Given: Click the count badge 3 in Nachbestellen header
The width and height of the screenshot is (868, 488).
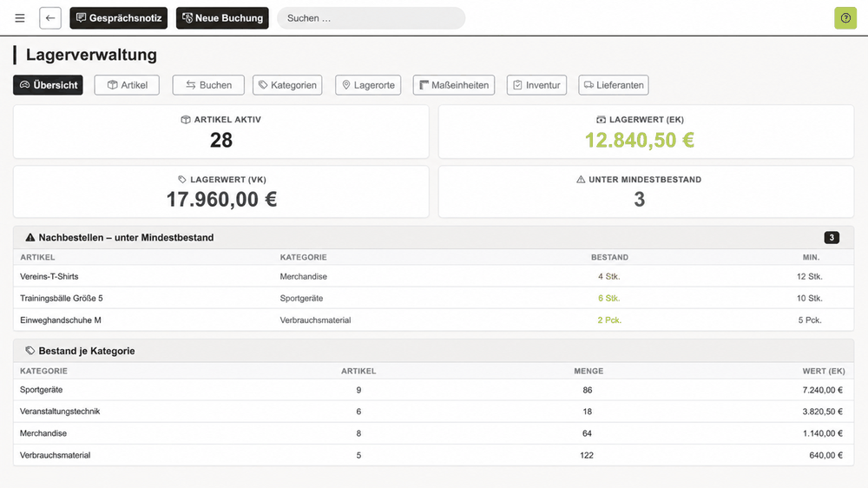Looking at the screenshot, I should pyautogui.click(x=832, y=238).
